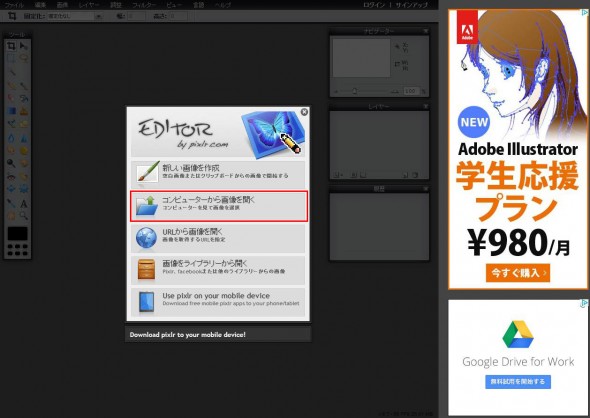The height and width of the screenshot is (418, 590).
Task: Activate the Red eye reduction tool
Action: 11,176
